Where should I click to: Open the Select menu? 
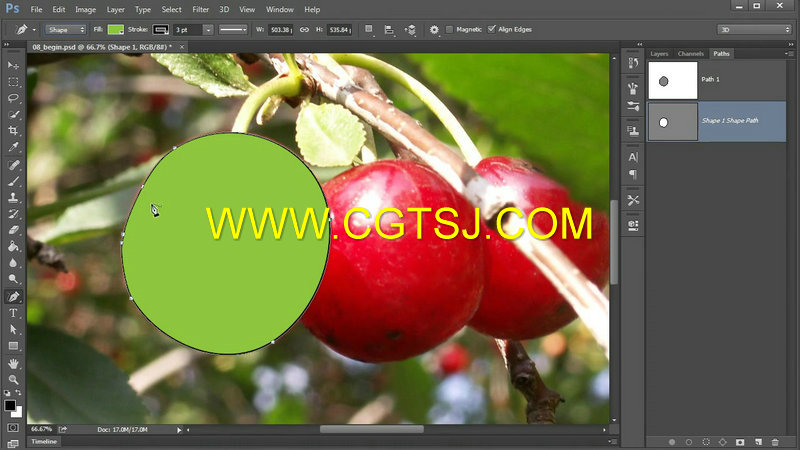click(x=171, y=9)
